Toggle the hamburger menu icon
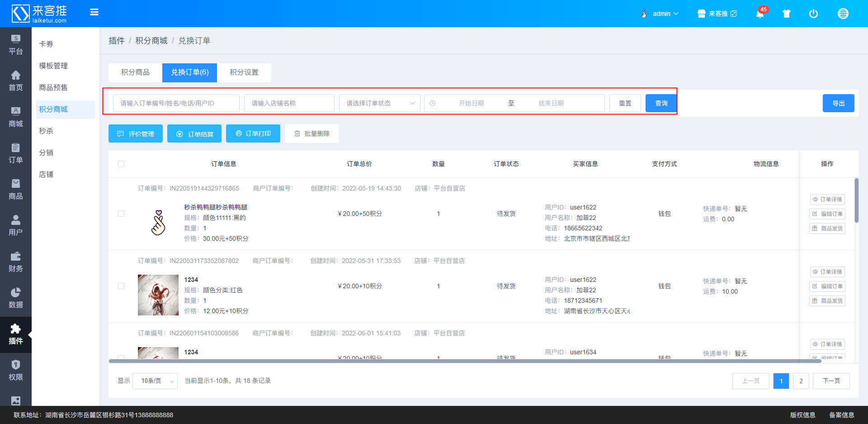Viewport: 868px width, 424px height. [94, 12]
